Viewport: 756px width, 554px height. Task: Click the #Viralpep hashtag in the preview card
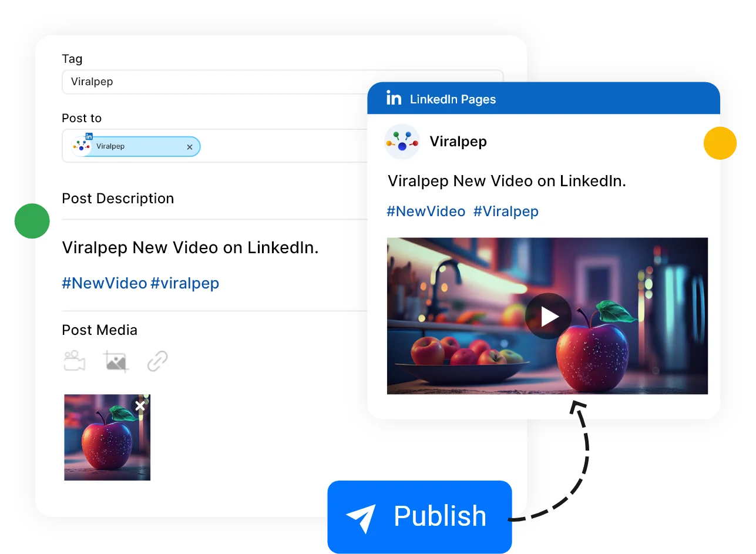(x=506, y=211)
